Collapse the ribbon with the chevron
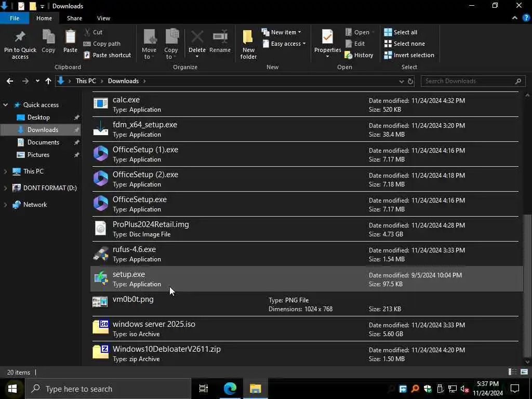The width and height of the screenshot is (532, 399). [x=515, y=18]
